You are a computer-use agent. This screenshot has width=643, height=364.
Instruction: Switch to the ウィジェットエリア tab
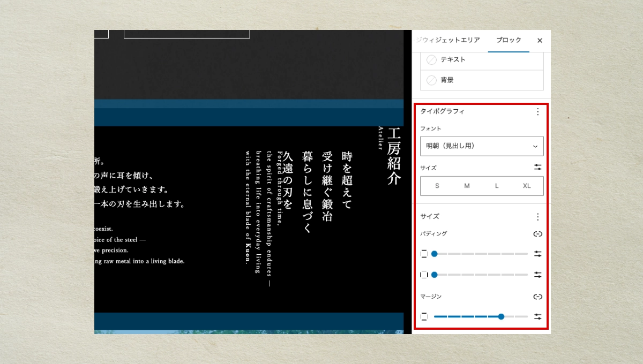pyautogui.click(x=449, y=41)
